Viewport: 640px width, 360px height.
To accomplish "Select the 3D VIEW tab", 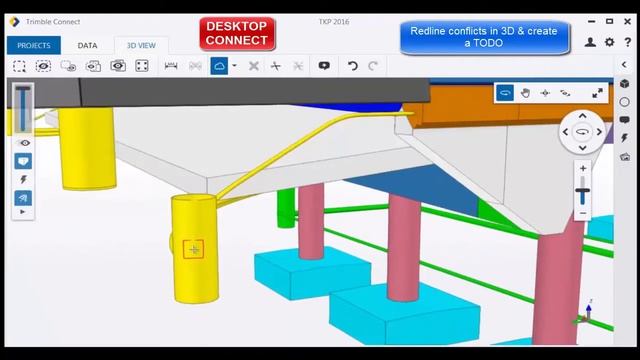I will tap(141, 45).
